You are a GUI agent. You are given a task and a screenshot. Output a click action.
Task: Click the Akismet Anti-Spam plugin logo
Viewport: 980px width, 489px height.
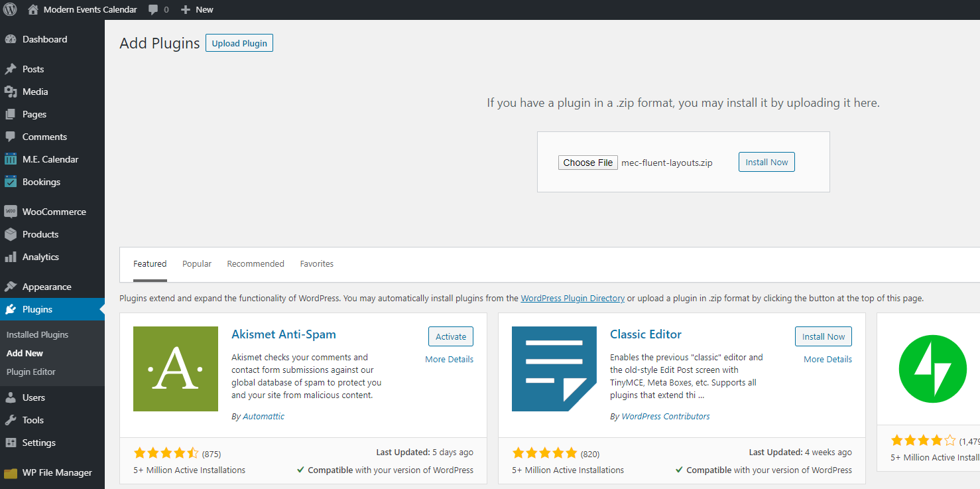[x=176, y=369]
